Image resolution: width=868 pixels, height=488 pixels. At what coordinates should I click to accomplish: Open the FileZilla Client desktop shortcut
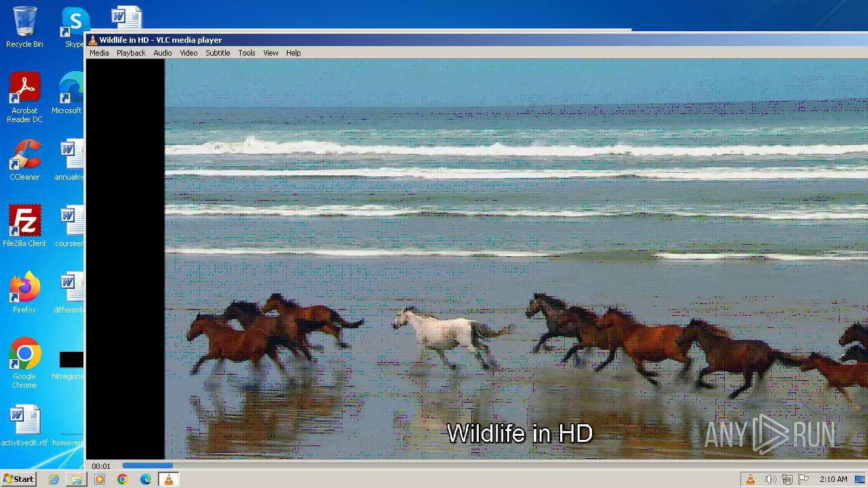(24, 226)
